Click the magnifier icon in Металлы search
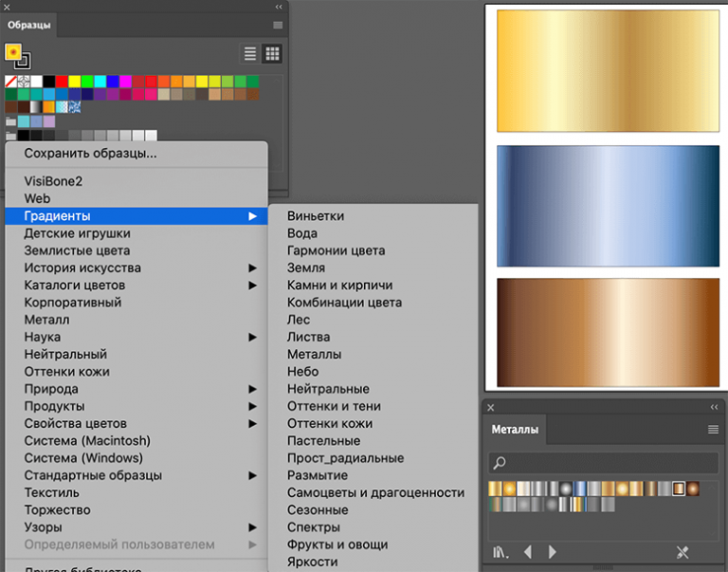This screenshot has height=572, width=728. click(x=500, y=463)
